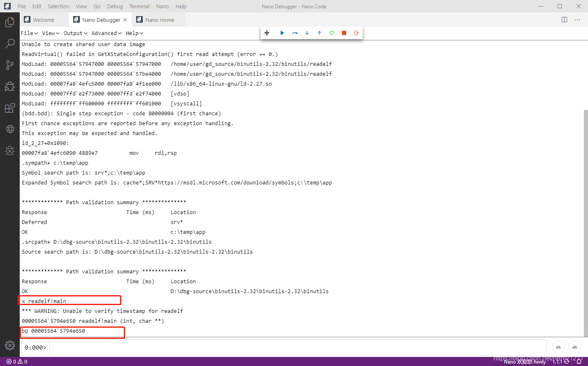Click the Continue (play) debug button

click(x=282, y=33)
